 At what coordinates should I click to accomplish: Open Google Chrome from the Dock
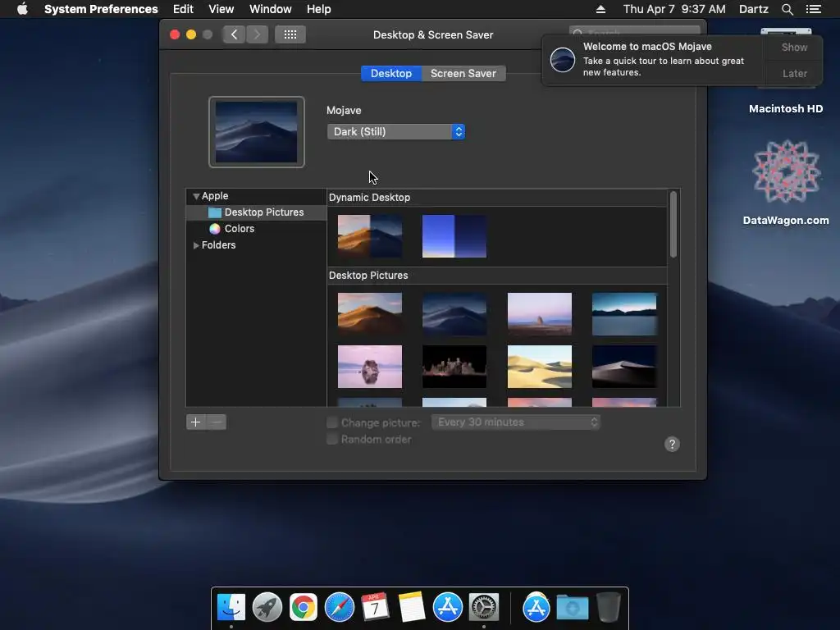click(304, 607)
